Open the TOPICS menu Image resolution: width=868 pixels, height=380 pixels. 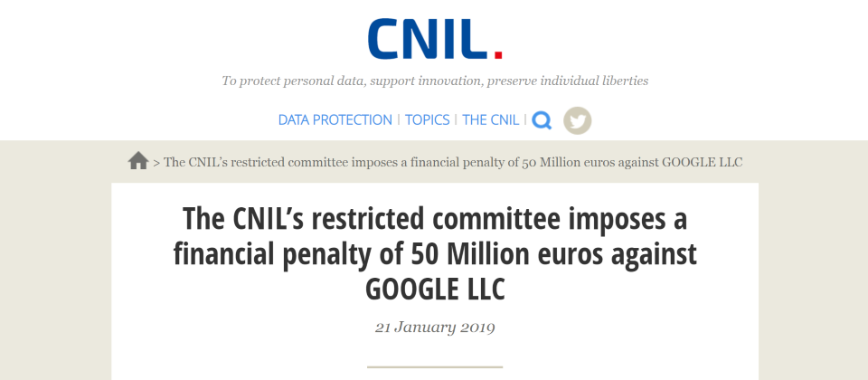(427, 120)
